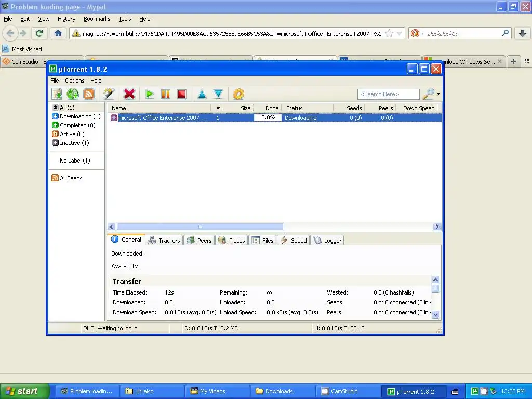Sort by Down Speed column header

[x=417, y=108]
